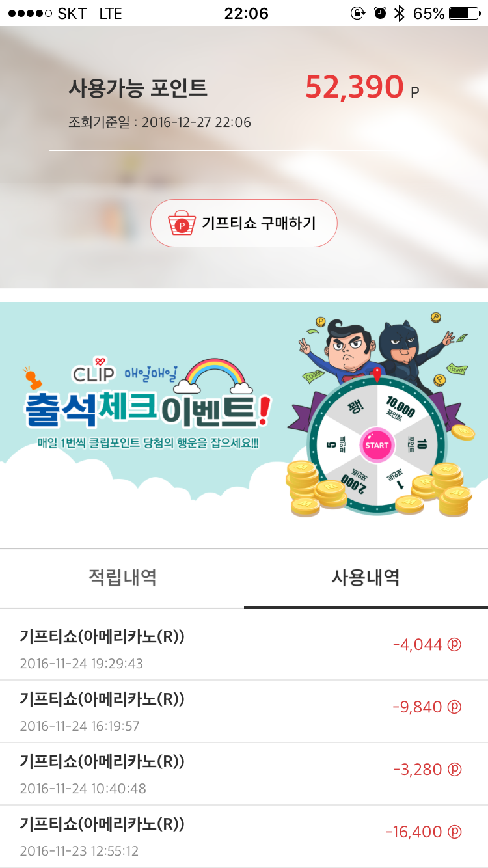Tap the rotation lock status icon
The width and height of the screenshot is (488, 868).
[357, 13]
